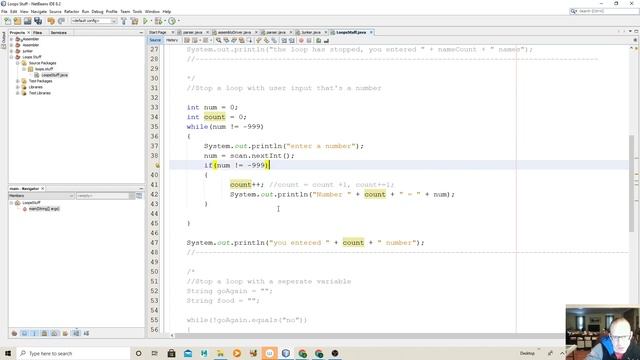Click the Undo toolbar icon
640x360 pixels.
(51, 21)
